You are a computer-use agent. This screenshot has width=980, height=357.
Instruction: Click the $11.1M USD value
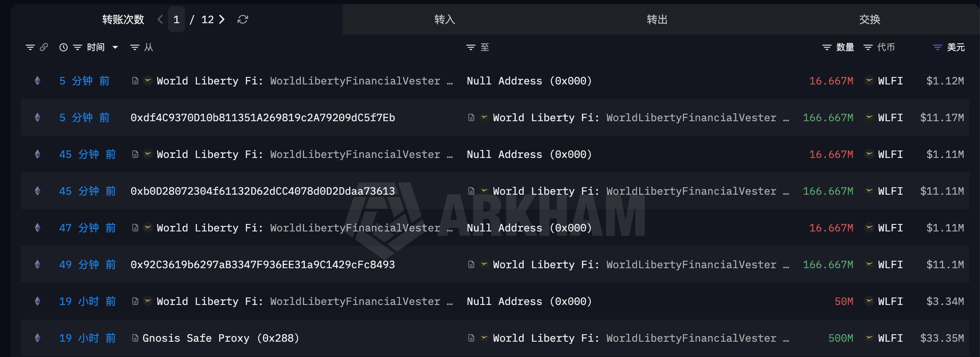(945, 264)
